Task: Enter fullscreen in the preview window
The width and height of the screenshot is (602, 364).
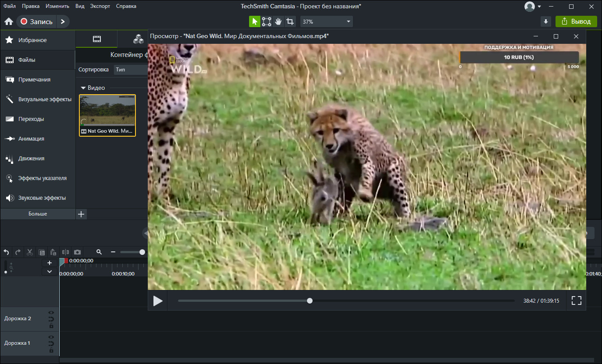Action: click(576, 300)
